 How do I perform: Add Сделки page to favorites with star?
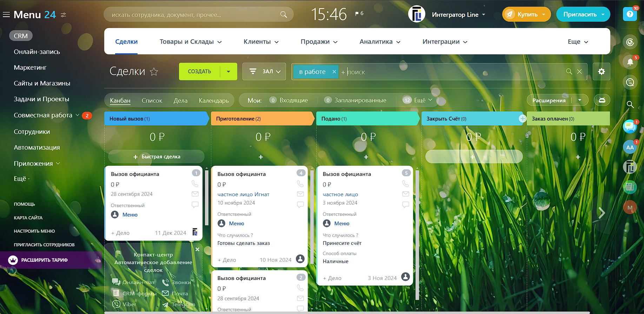(154, 72)
